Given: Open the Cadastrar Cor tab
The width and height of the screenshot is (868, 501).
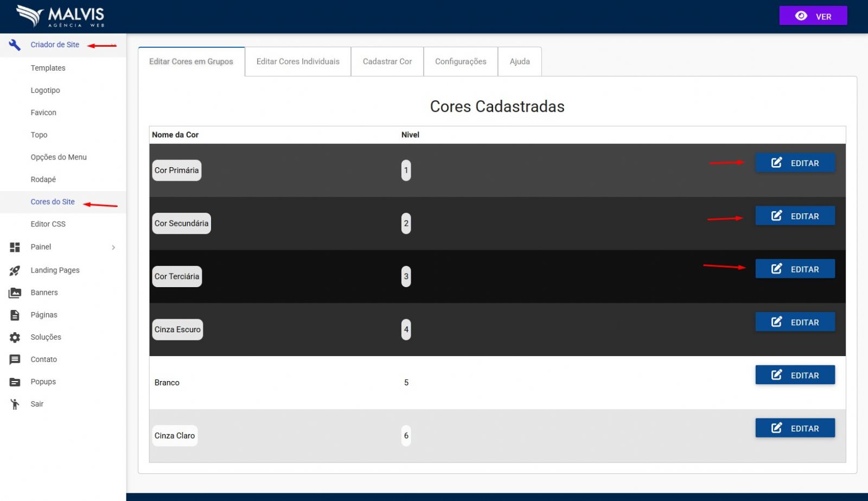Looking at the screenshot, I should [387, 61].
